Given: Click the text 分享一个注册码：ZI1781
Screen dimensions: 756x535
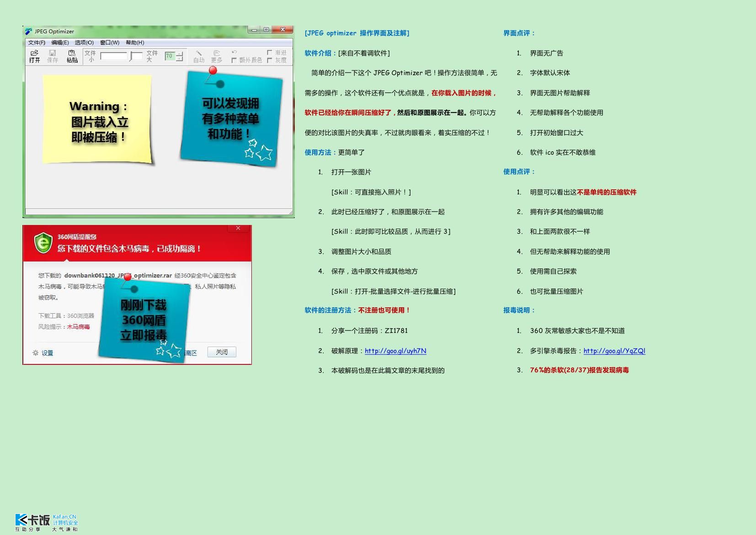Looking at the screenshot, I should (x=369, y=331).
